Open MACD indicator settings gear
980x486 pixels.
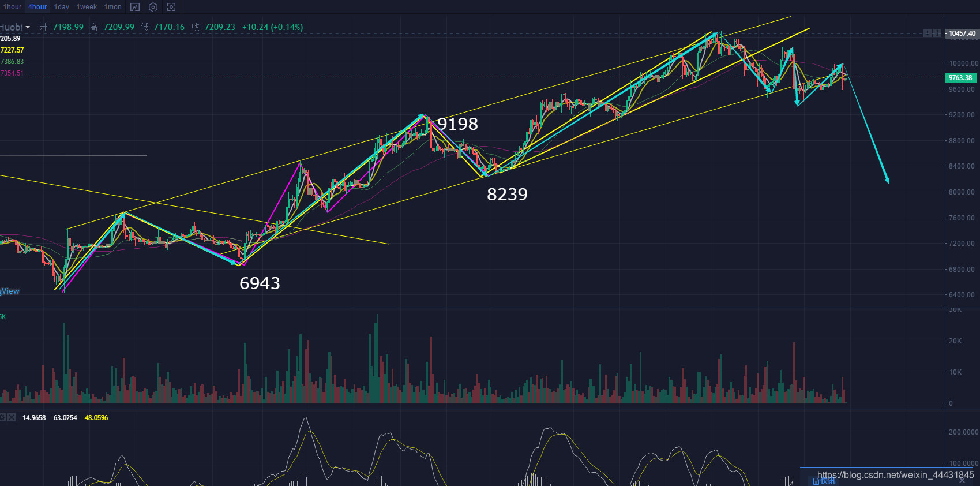3,417
